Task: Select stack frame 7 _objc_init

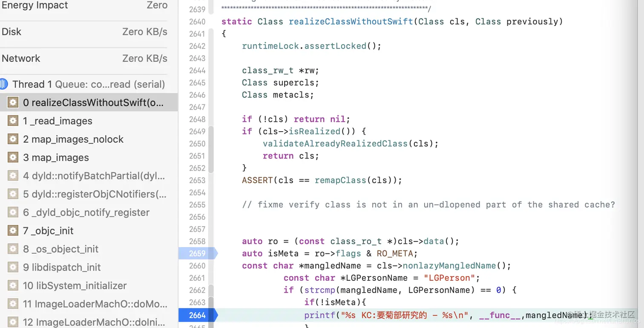Action: click(x=89, y=231)
